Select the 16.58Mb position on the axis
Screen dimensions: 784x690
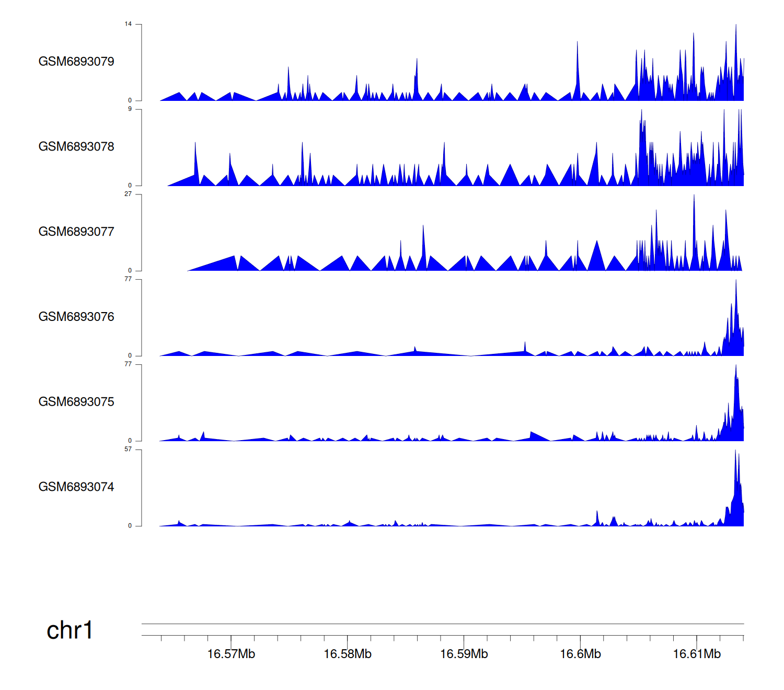click(348, 654)
